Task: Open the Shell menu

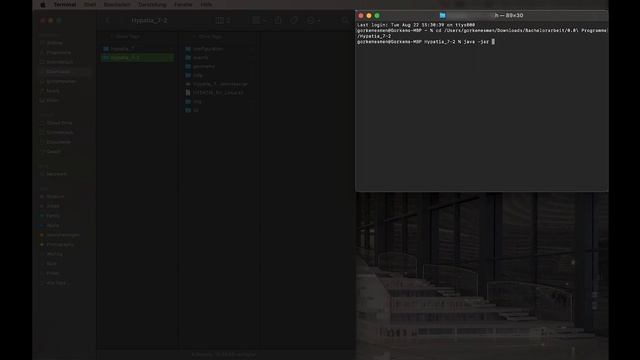Action: 90,4
